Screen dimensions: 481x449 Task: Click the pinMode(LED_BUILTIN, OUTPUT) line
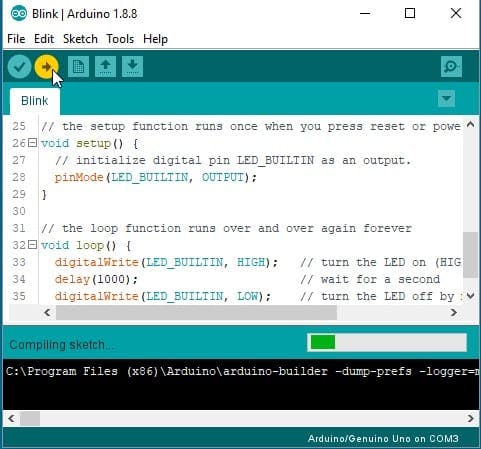(156, 177)
